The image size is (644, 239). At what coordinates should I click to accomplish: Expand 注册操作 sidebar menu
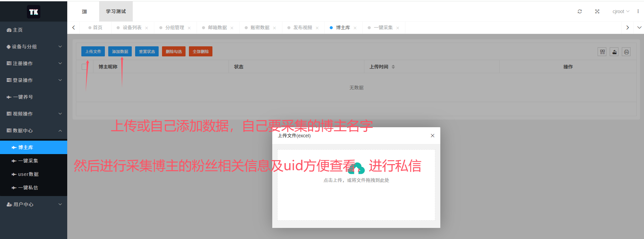pyautogui.click(x=34, y=63)
